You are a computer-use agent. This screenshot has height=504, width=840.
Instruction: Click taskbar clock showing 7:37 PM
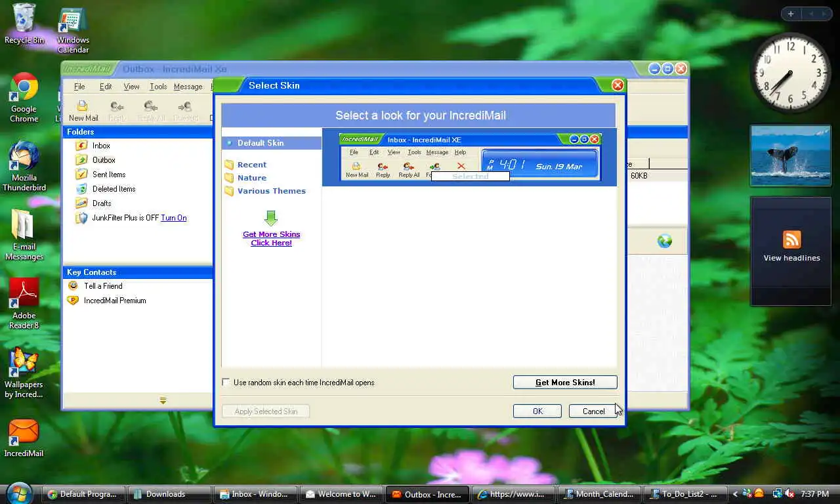click(814, 494)
